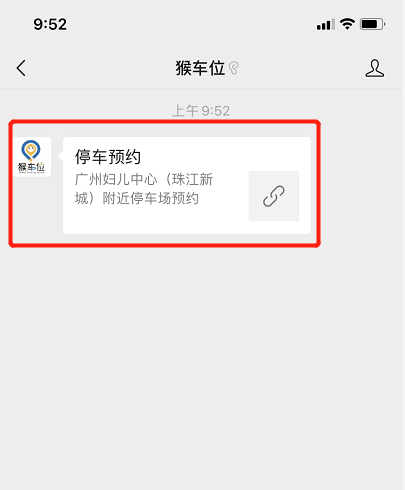Tap the back chevron arrow
Screen dimensions: 405x490
tap(21, 68)
